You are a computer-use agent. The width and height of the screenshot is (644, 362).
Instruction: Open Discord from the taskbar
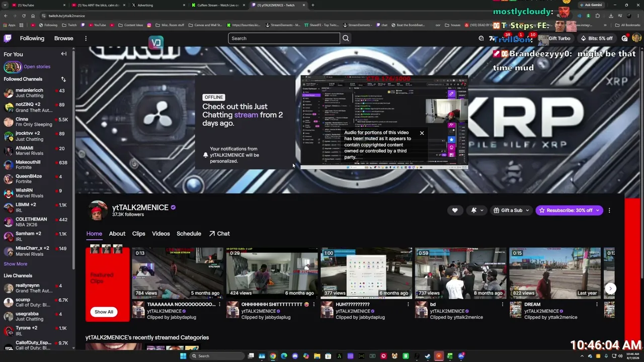295,356
